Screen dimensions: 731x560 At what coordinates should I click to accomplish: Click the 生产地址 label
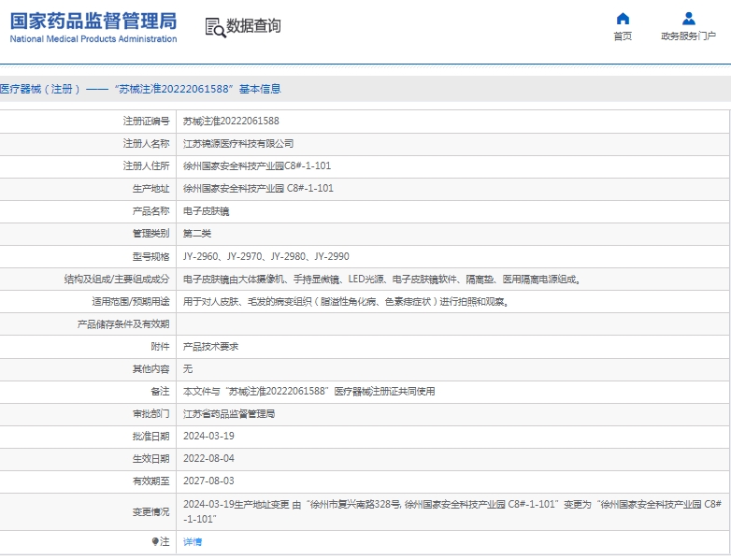pyautogui.click(x=150, y=188)
